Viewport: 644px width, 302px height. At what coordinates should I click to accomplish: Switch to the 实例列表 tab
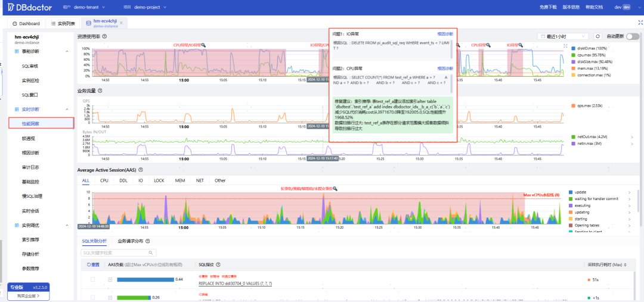pos(63,23)
